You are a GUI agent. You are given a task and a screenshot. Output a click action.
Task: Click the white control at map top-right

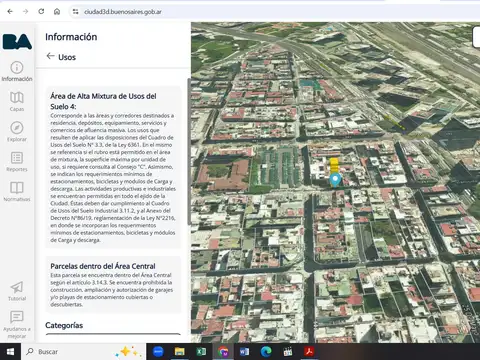(x=476, y=37)
